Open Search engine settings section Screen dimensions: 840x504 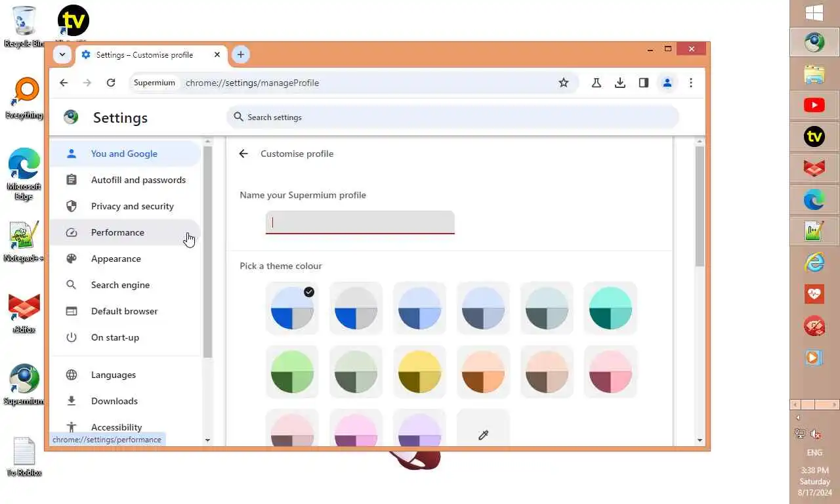point(125,285)
